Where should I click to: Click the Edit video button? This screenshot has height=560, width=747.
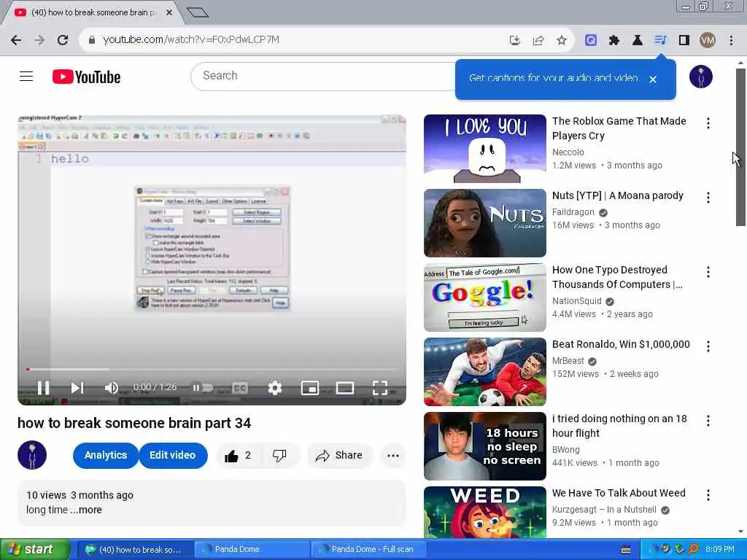[172, 456]
